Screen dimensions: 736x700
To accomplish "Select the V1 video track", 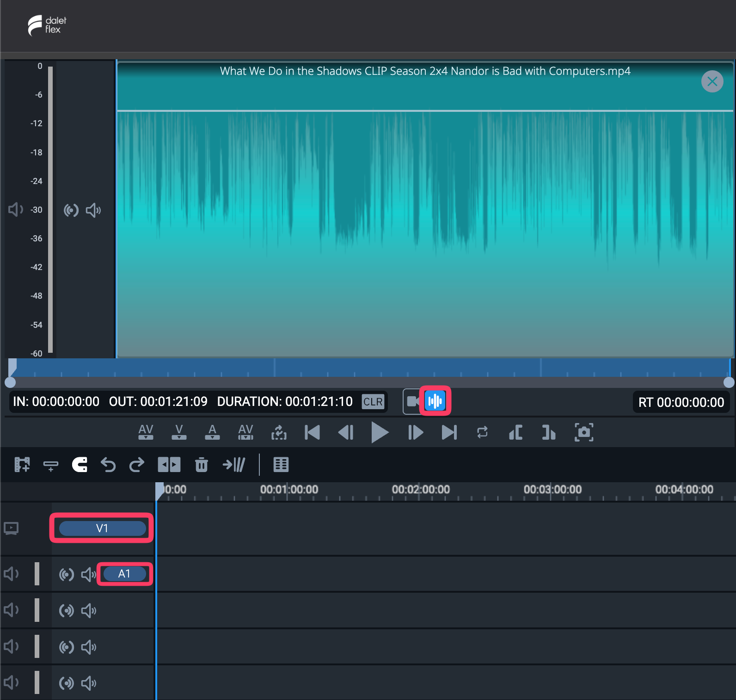I will [102, 528].
